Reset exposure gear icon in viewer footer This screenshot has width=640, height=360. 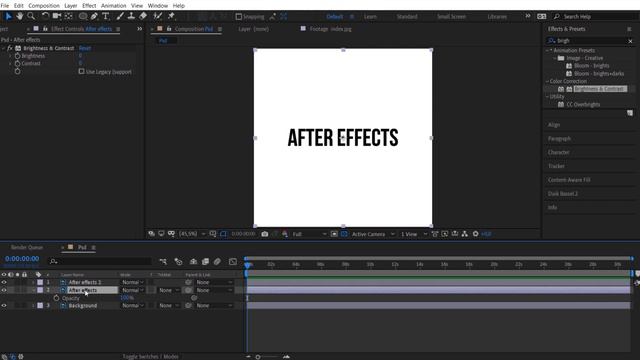(x=476, y=234)
